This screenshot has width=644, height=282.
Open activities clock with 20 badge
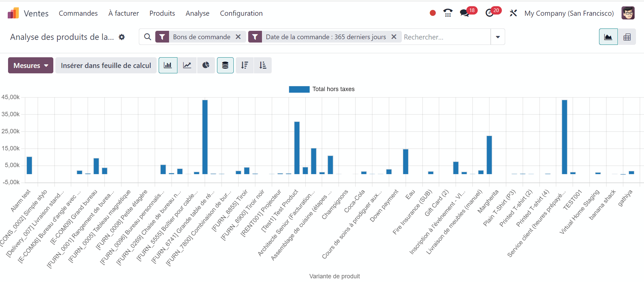(490, 13)
